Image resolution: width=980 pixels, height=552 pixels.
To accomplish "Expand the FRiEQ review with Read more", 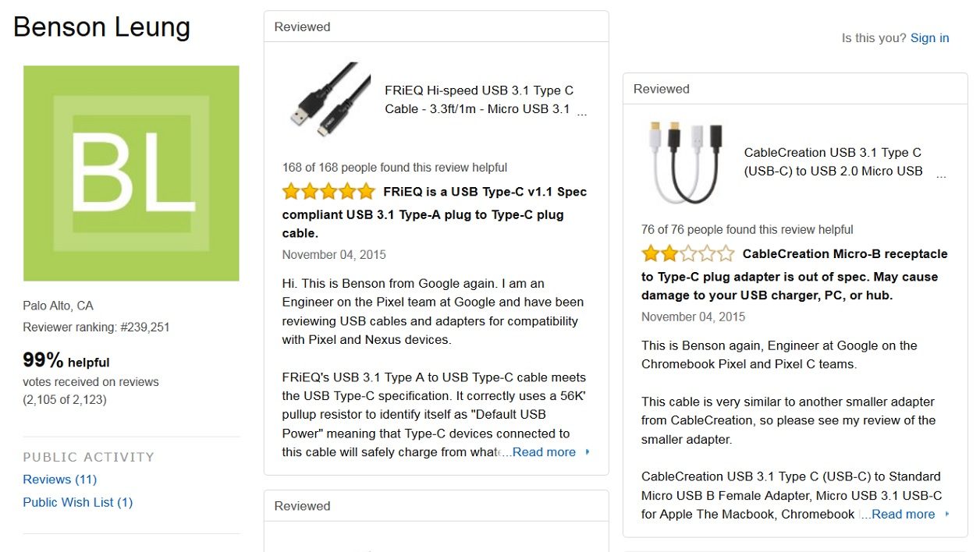I will point(545,452).
